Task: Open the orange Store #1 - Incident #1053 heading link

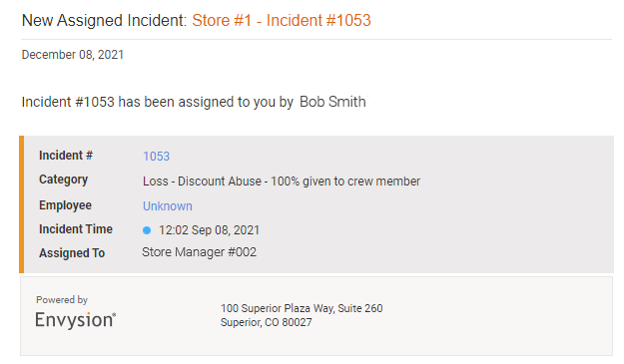Action: click(x=282, y=20)
